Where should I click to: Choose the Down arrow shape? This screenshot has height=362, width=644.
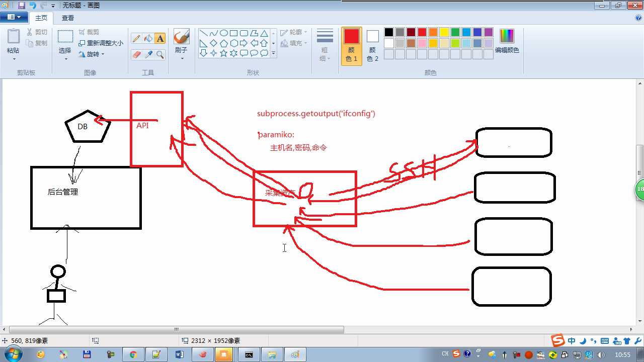click(204, 53)
